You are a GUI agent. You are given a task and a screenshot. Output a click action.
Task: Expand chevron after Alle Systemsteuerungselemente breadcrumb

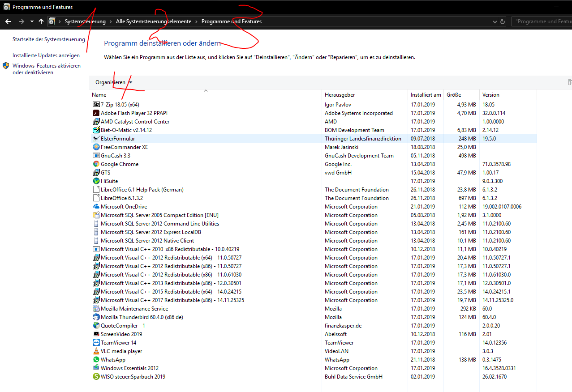[x=196, y=21]
